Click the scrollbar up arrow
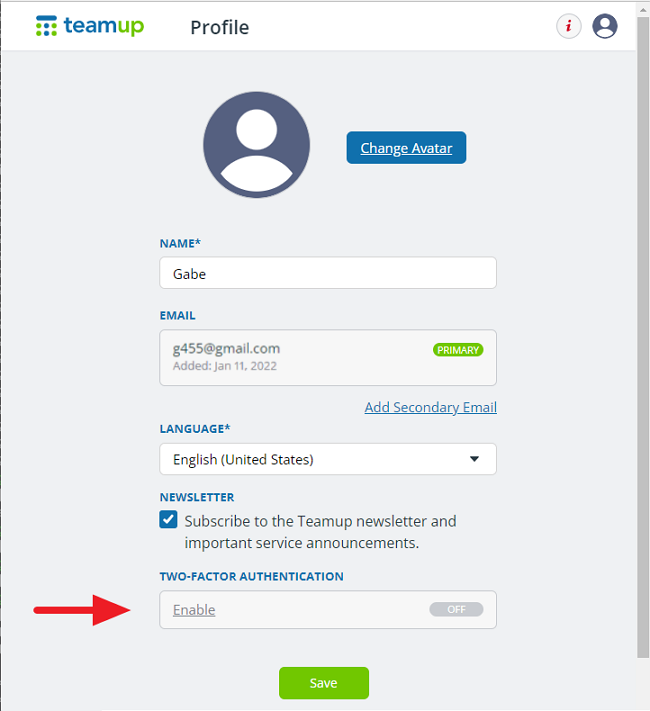 (643, 10)
